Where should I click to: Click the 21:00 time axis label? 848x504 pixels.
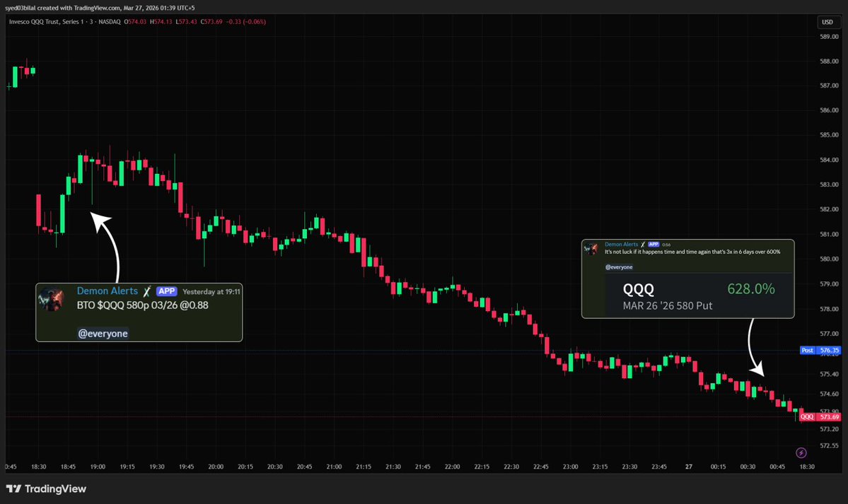point(335,467)
